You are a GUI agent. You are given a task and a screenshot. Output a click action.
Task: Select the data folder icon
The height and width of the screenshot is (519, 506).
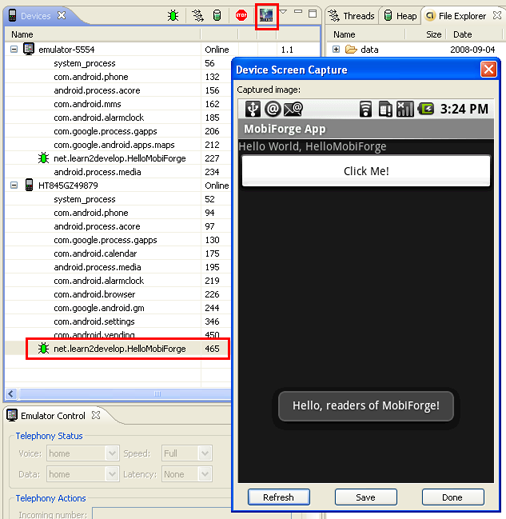351,50
